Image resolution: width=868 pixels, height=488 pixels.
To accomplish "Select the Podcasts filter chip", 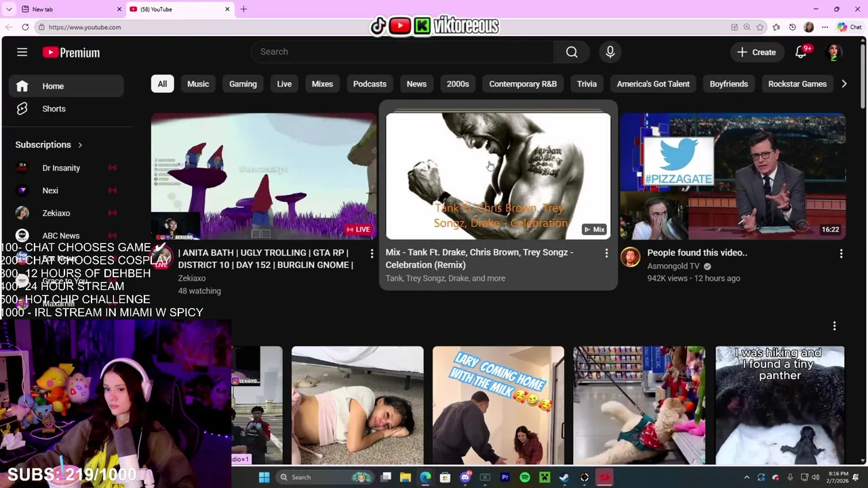I will tap(370, 84).
